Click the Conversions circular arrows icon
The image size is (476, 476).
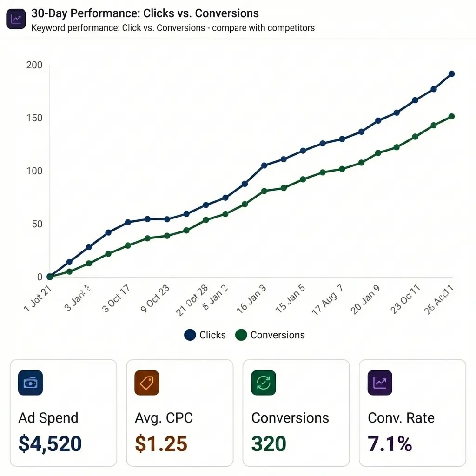[263, 383]
